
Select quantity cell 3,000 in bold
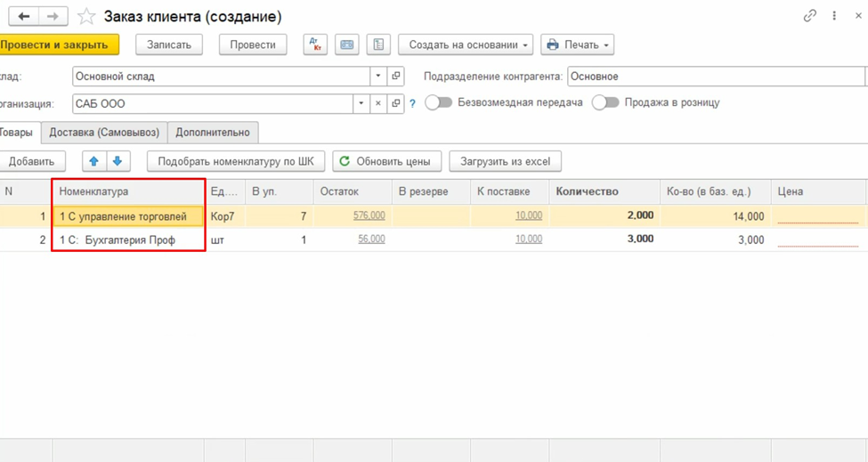[604, 239]
